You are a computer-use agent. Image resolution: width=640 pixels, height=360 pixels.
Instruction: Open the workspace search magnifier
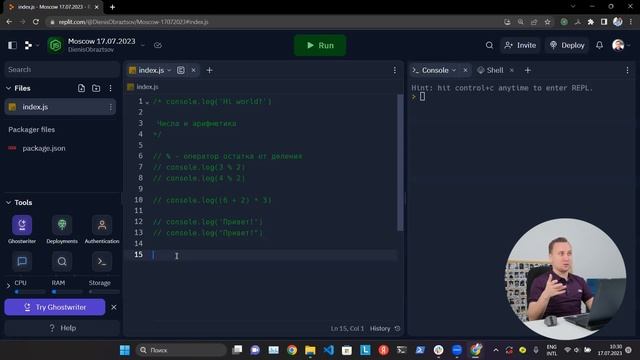coord(489,45)
